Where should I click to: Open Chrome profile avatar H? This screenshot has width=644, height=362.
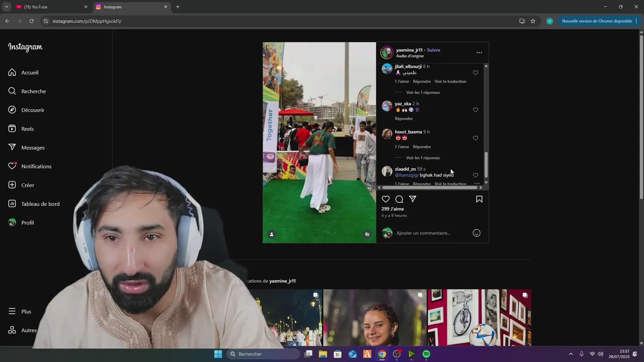[x=549, y=21]
